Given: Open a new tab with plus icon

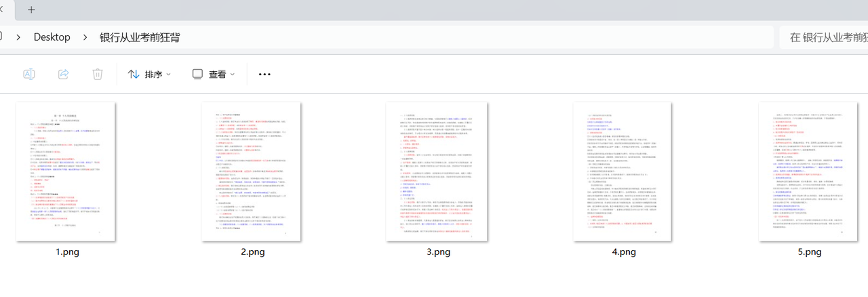Looking at the screenshot, I should [x=31, y=9].
